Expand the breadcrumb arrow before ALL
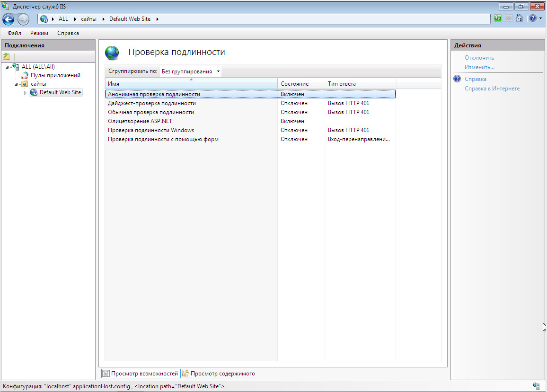Image resolution: width=547 pixels, height=392 pixels. (53, 19)
